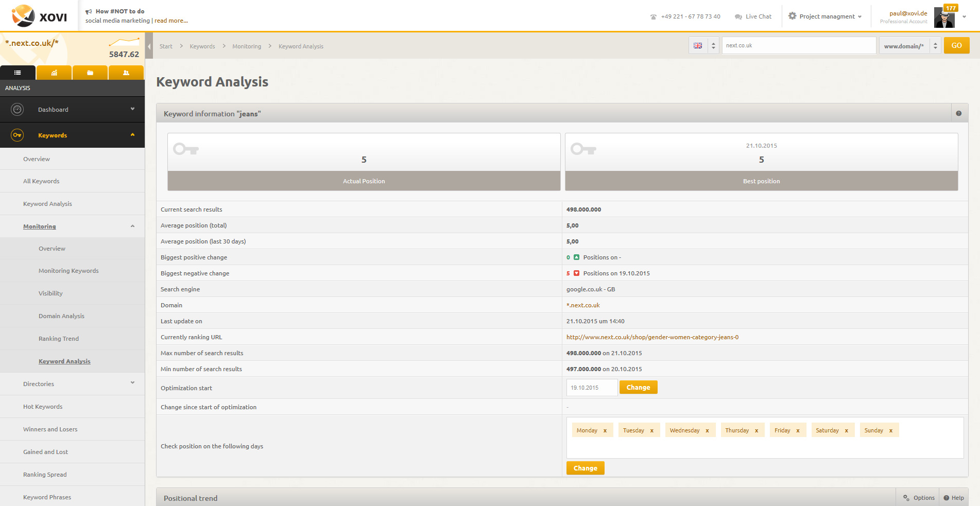Screen dimensions: 980x506
Task: Click the megaphone news icon
Action: [x=89, y=11]
